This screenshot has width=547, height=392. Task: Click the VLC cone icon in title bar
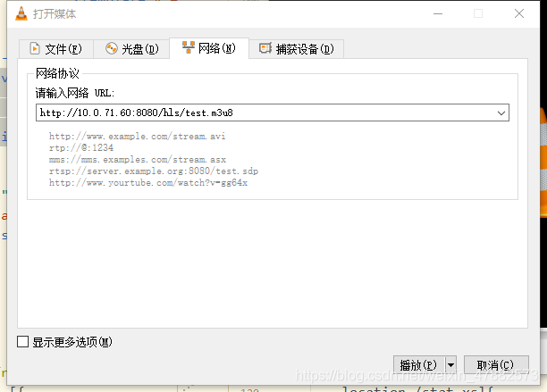[x=21, y=13]
